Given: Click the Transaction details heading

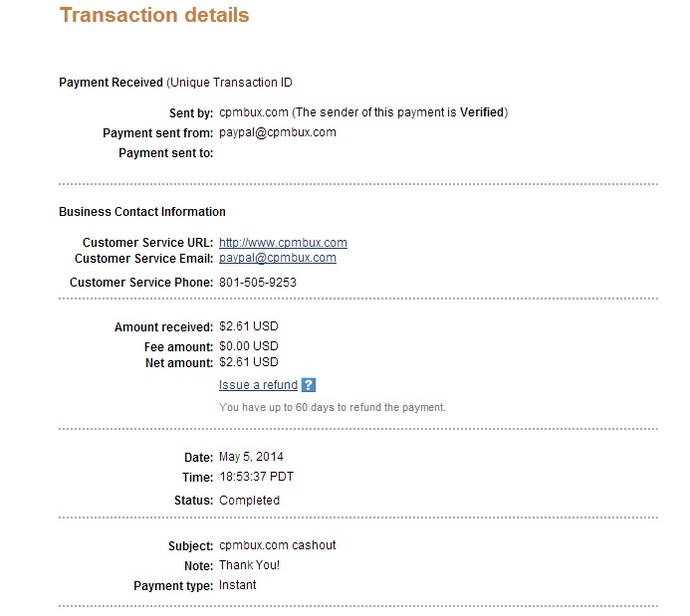Looking at the screenshot, I should (x=154, y=15).
